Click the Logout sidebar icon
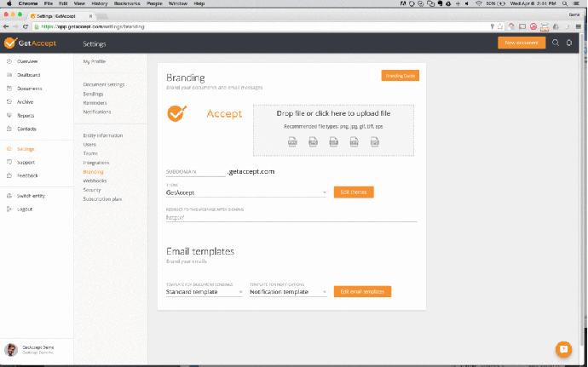 tap(9, 209)
